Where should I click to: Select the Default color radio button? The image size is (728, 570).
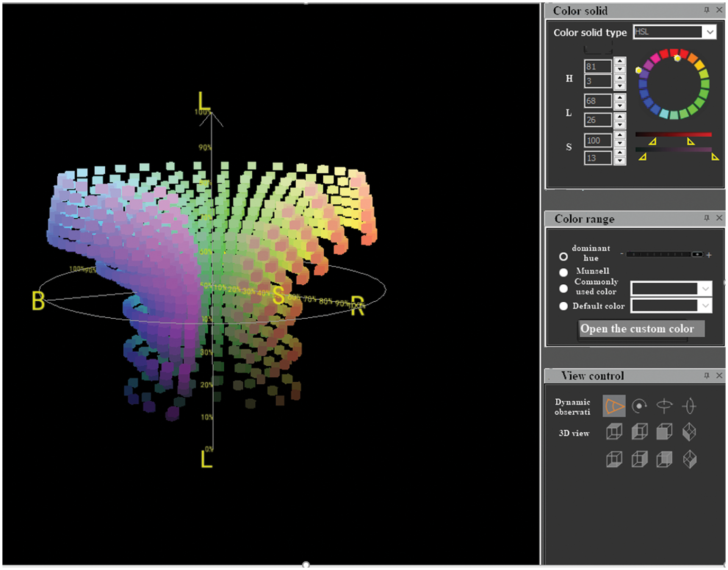click(x=563, y=306)
